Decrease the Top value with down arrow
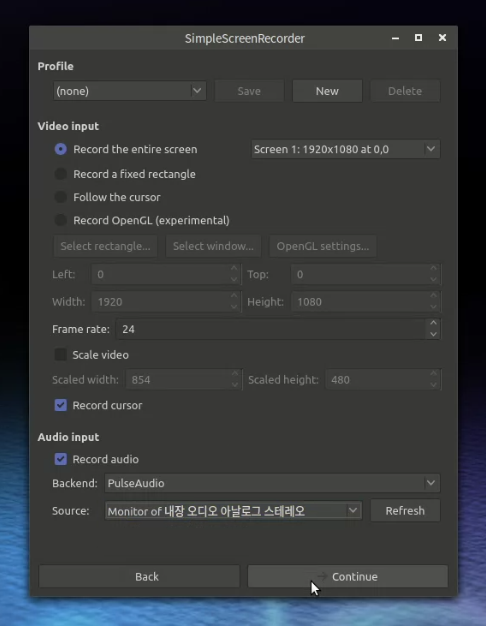Image resolution: width=486 pixels, height=626 pixels. click(434, 280)
